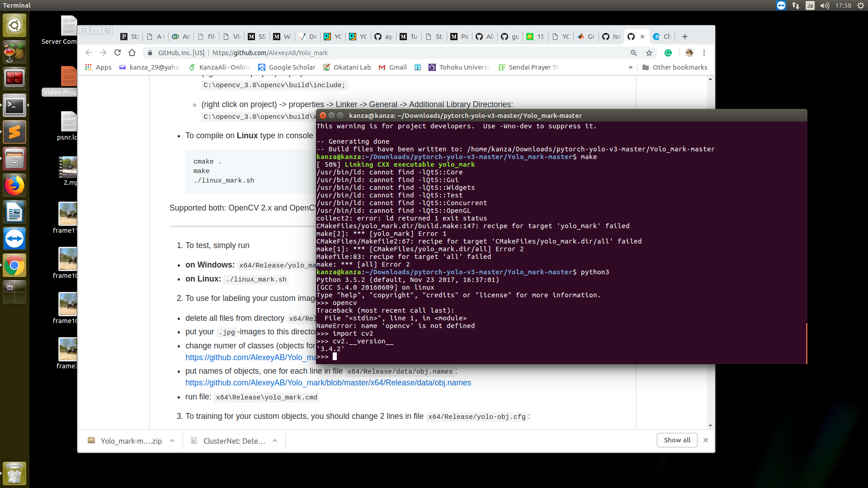Reload the page with Chrome's refresh icon
The width and height of the screenshot is (868, 488).
(118, 53)
